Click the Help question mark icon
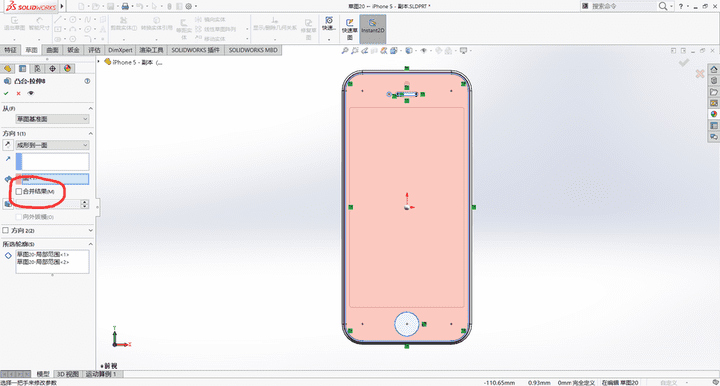 [x=681, y=6]
